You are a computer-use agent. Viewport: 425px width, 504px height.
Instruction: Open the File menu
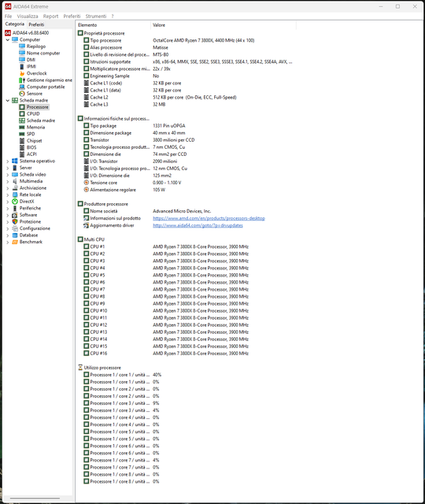8,16
